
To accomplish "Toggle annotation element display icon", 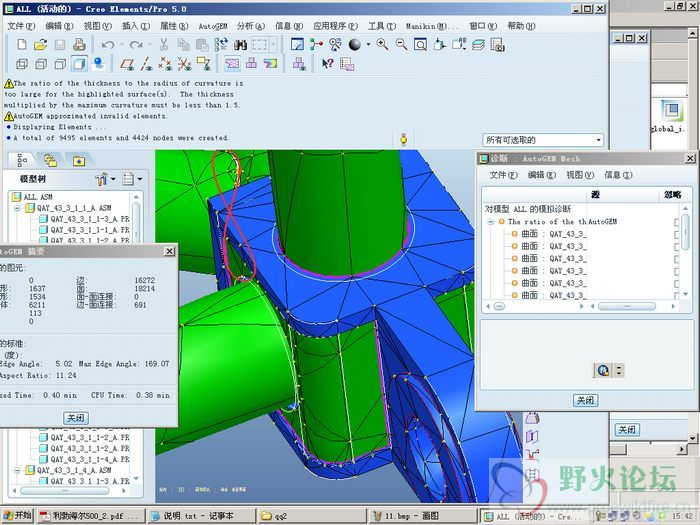I will [204, 64].
